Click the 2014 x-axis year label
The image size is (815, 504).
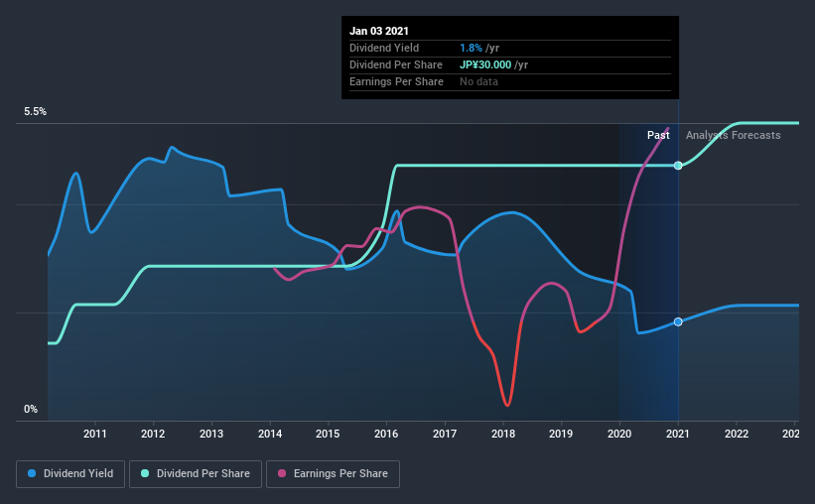coord(270,434)
